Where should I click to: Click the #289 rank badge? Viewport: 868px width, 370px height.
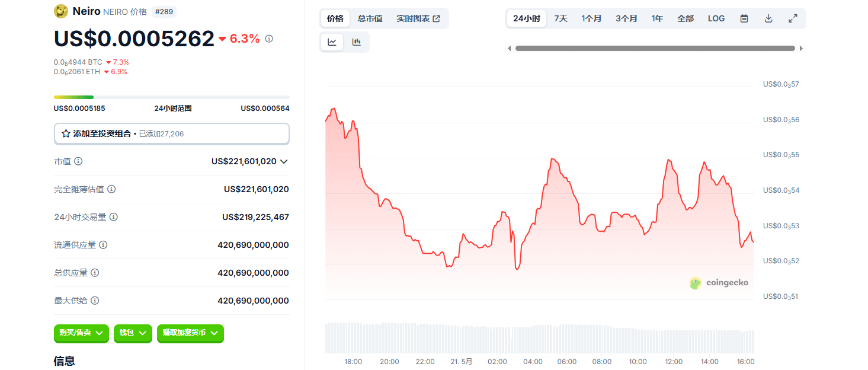(164, 11)
